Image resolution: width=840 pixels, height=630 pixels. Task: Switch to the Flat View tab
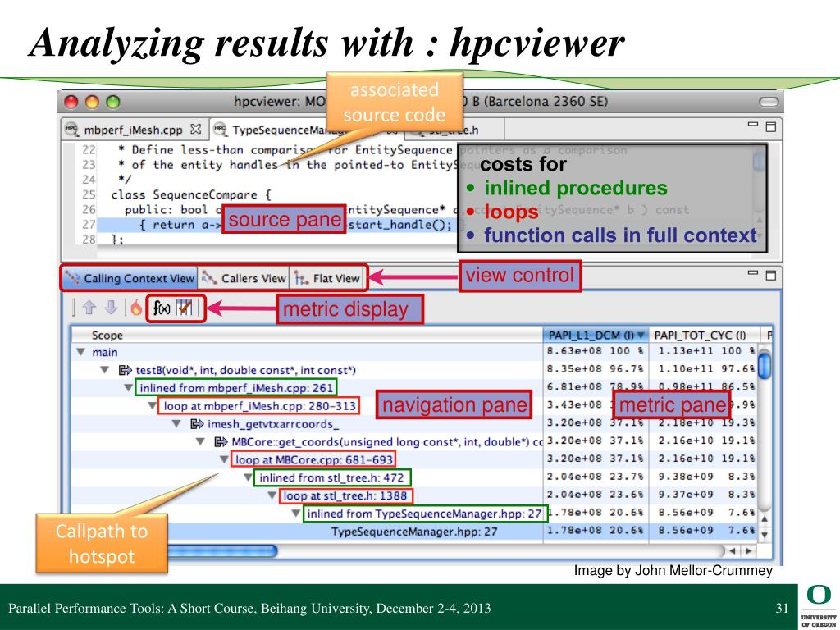coord(327,278)
